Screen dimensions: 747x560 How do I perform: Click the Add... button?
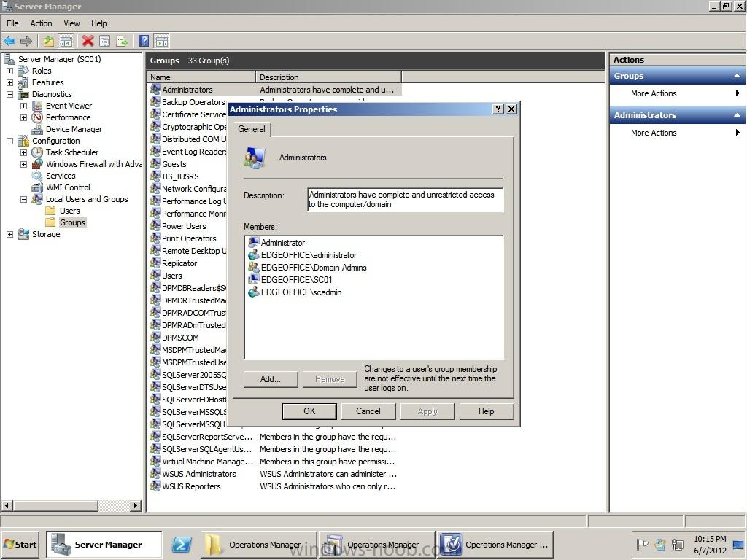point(271,379)
